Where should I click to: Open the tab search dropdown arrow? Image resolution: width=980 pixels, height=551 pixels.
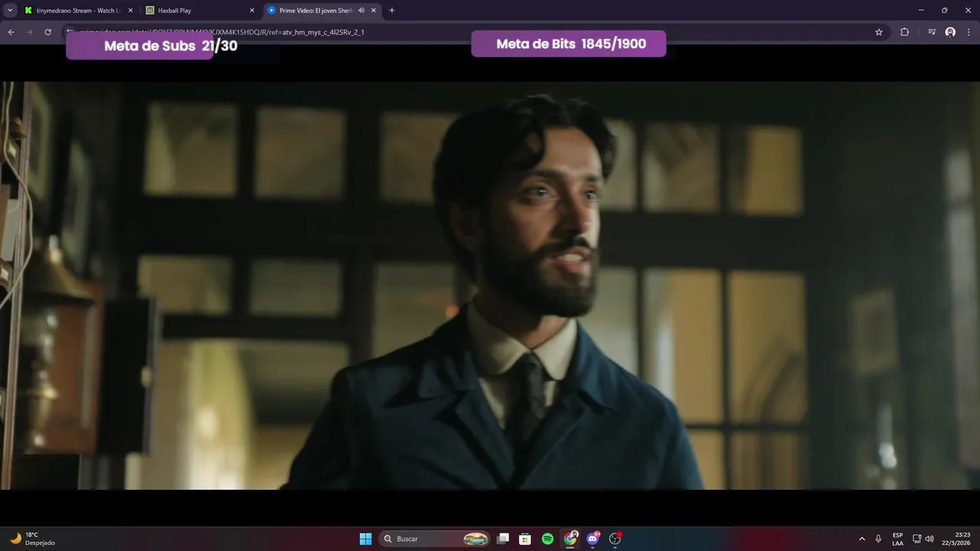pos(10,11)
